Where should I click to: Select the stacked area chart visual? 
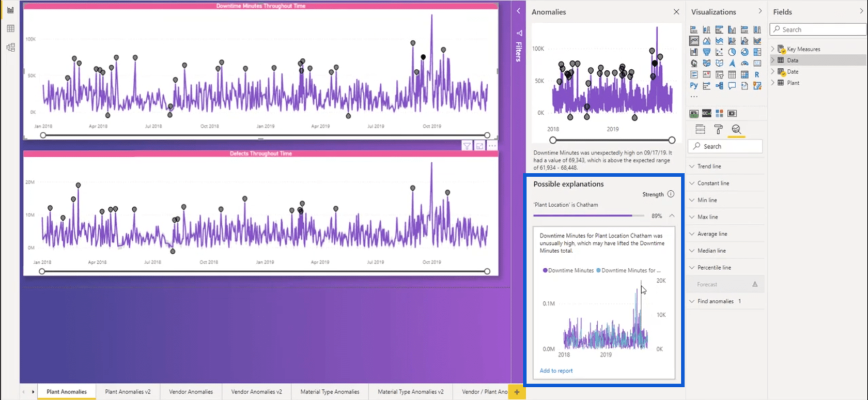coord(719,41)
